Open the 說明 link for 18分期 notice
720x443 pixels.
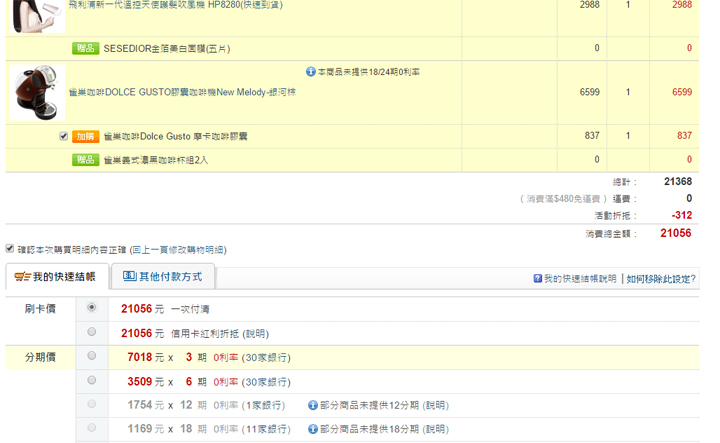pyautogui.click(x=435, y=429)
